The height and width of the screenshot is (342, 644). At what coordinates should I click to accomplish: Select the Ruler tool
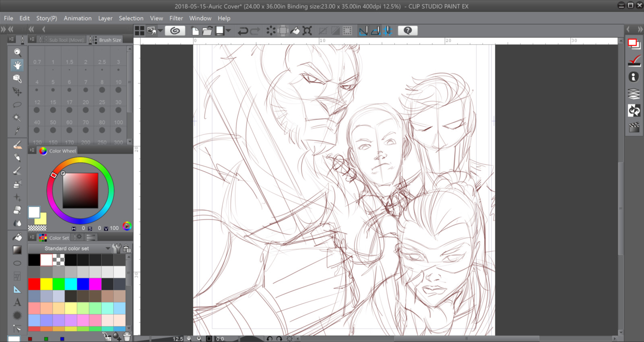point(17,289)
